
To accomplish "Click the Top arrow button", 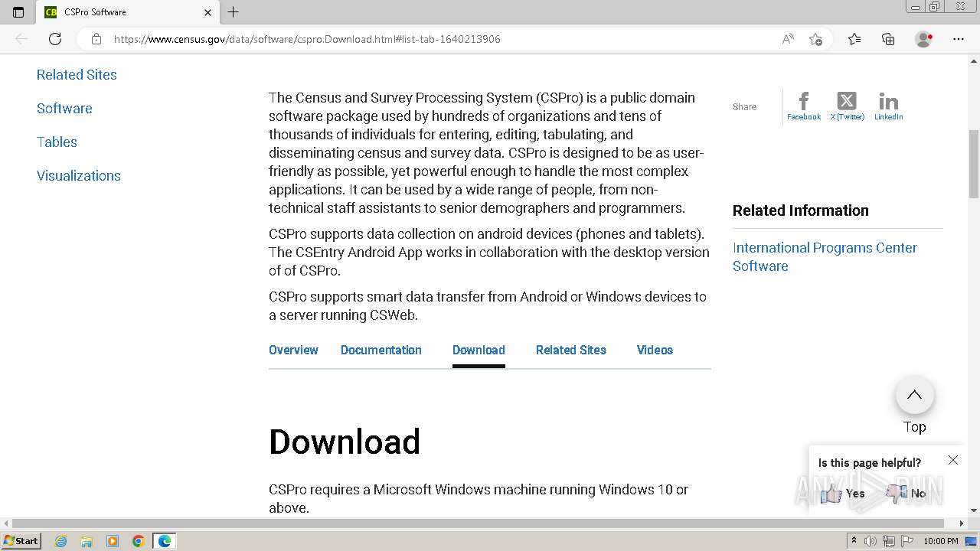I will pos(914,396).
